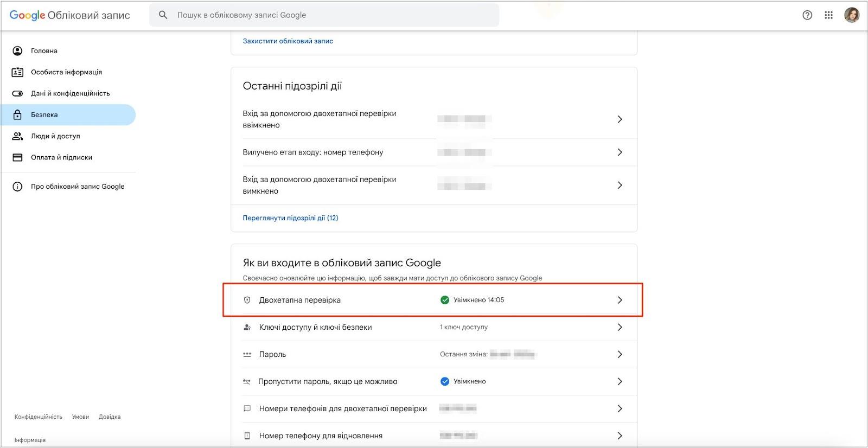Open the Довідка footer link

point(110,417)
